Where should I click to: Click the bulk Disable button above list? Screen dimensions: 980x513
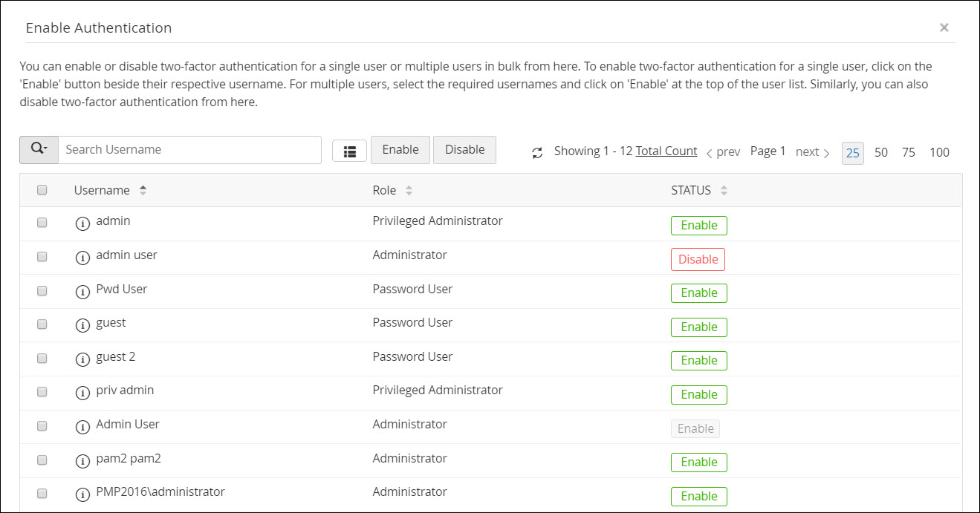click(x=464, y=149)
